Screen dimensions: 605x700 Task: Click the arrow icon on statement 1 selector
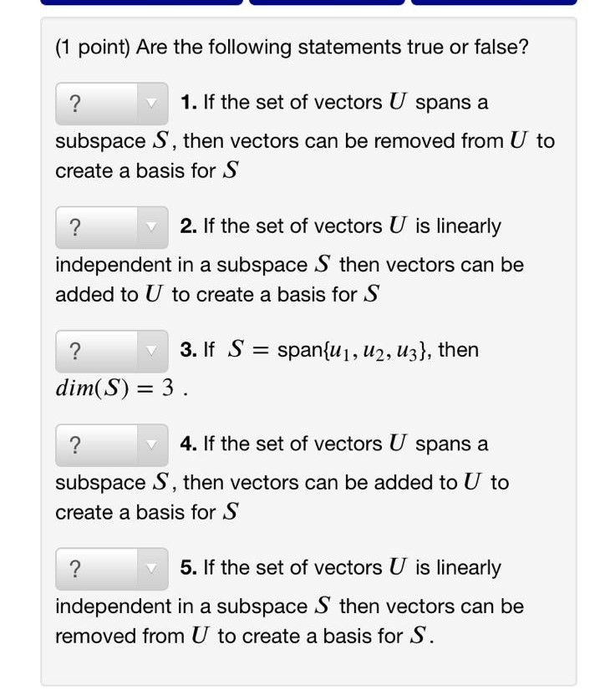coord(152,102)
